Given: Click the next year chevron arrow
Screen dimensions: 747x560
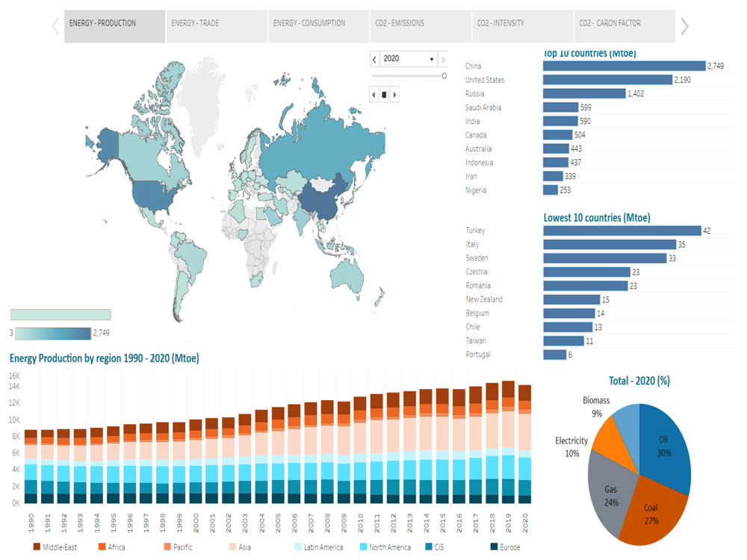Looking at the screenshot, I should [x=442, y=59].
